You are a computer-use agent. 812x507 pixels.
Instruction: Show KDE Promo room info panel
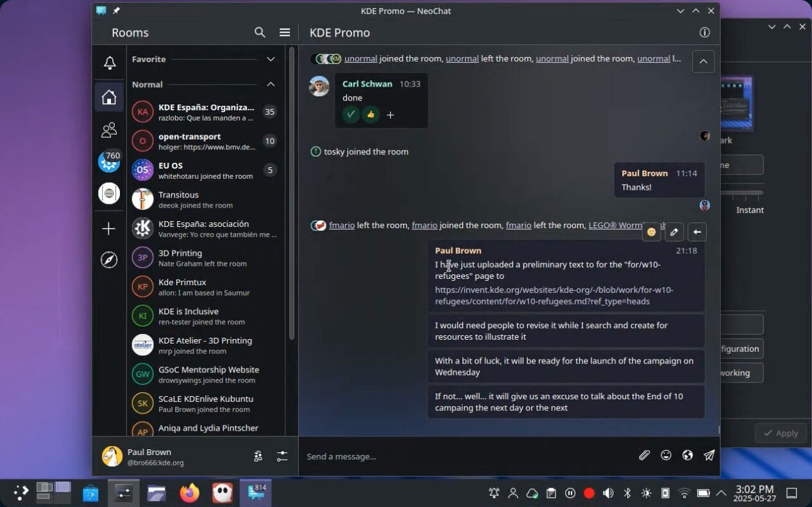(705, 33)
